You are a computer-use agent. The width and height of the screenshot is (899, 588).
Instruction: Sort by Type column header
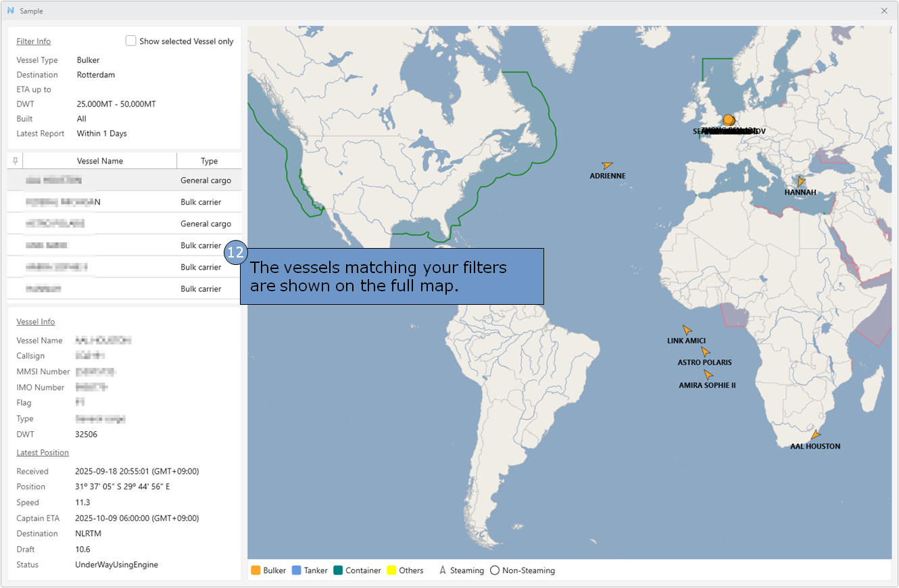(x=209, y=161)
